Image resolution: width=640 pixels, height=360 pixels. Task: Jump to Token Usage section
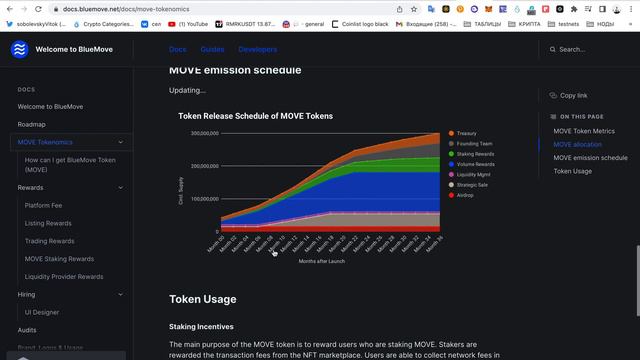coord(573,171)
